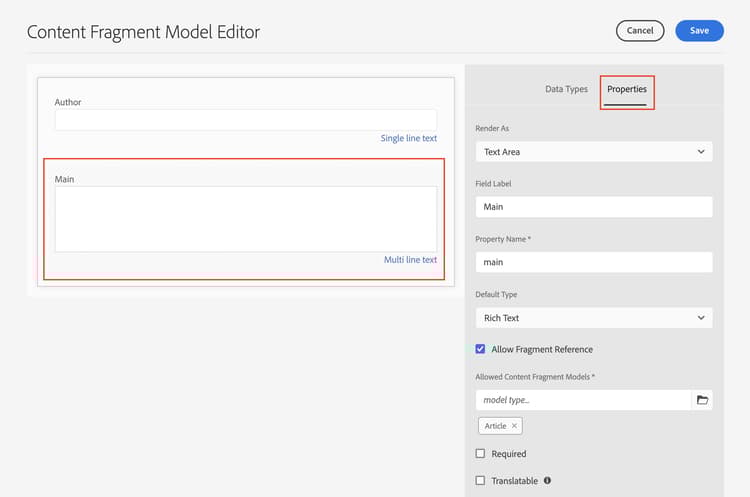Click the Render As dropdown chevron
The image size is (750, 497).
tap(701, 152)
